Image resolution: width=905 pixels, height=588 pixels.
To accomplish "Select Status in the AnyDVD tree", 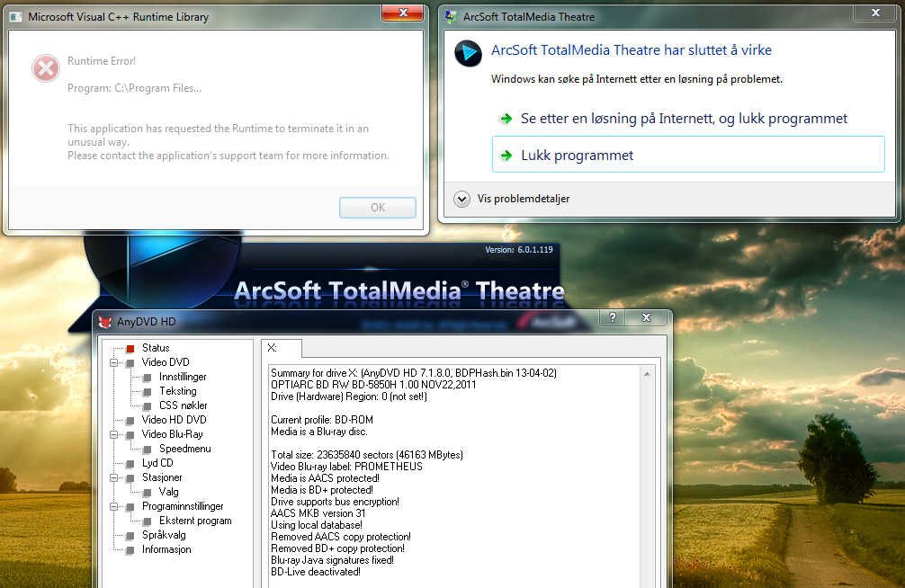I will [156, 348].
